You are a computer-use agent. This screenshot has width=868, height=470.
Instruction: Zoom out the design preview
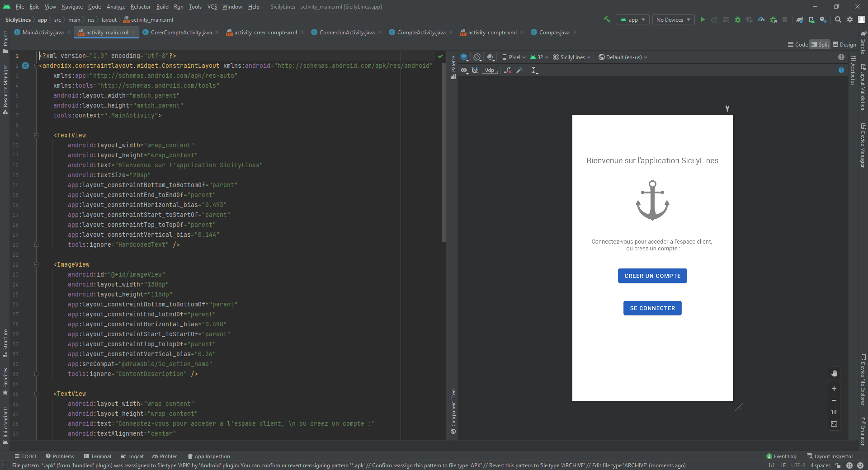[x=834, y=400]
